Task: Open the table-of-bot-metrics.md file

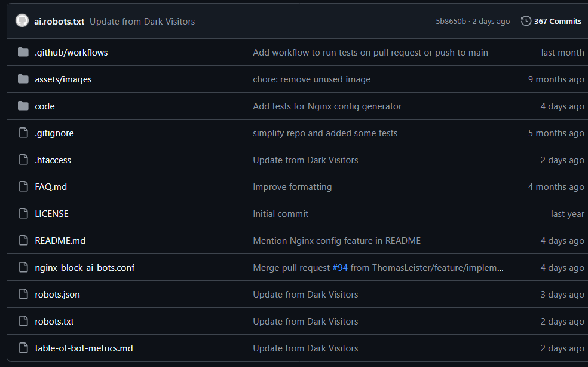Action: [x=84, y=348]
